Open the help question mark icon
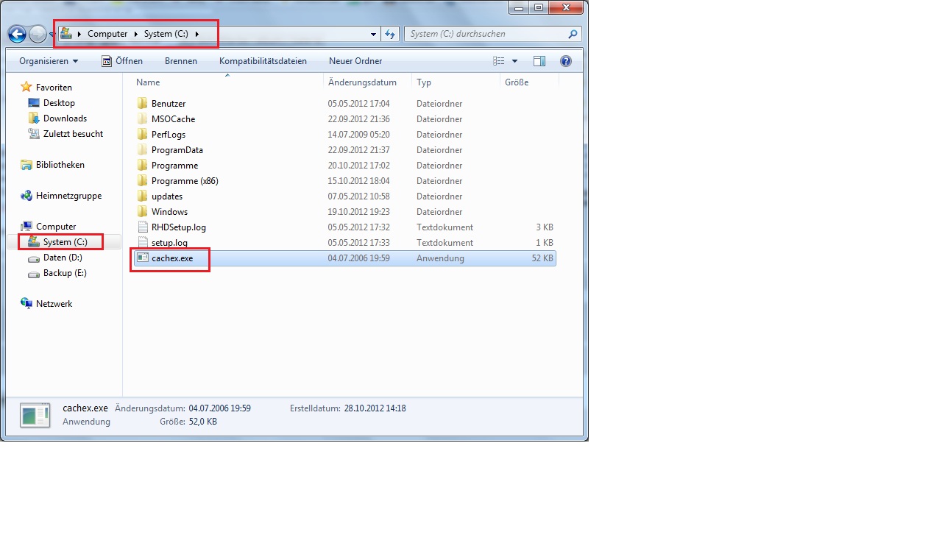The height and width of the screenshot is (560, 942). pos(565,61)
